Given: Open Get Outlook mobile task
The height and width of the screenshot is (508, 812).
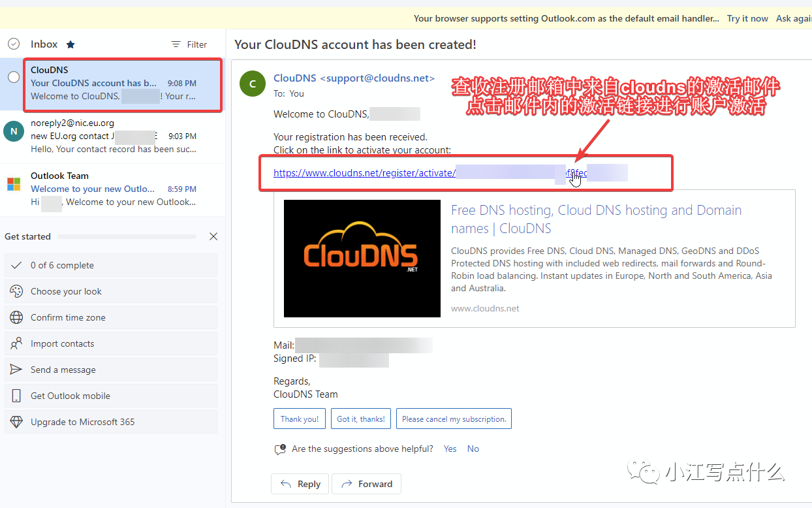Looking at the screenshot, I should point(111,396).
